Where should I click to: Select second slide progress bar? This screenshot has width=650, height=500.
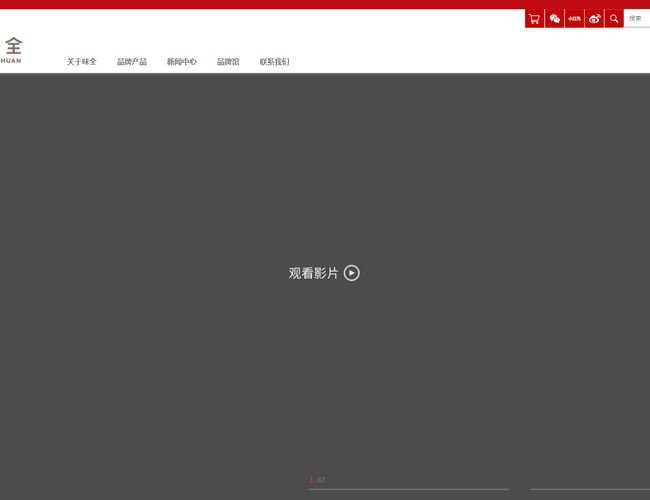590,489
